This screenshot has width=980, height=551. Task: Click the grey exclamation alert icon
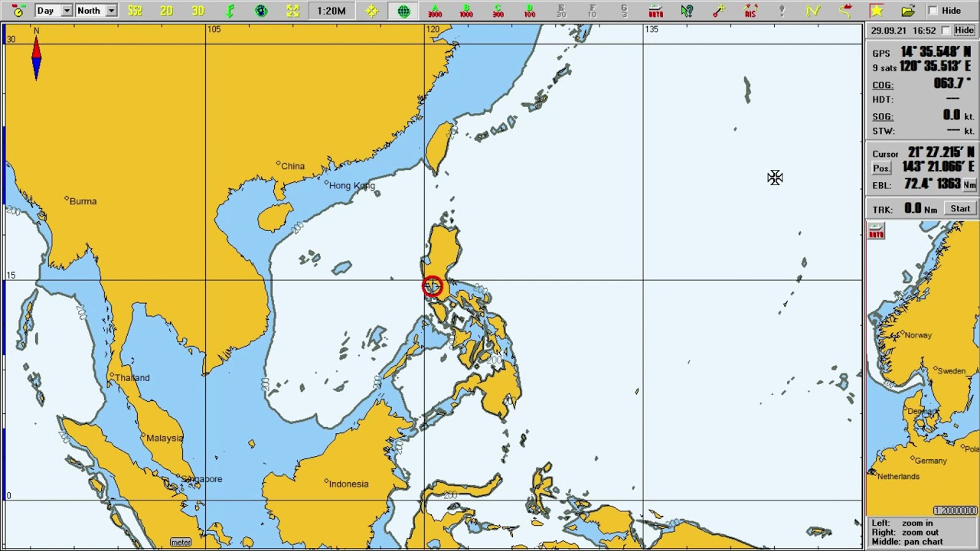tap(782, 11)
